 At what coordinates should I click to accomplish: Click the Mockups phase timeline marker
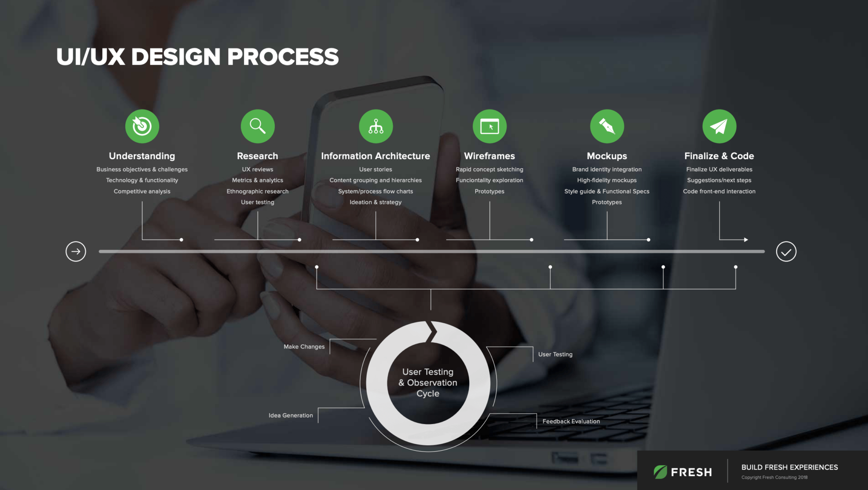(647, 239)
